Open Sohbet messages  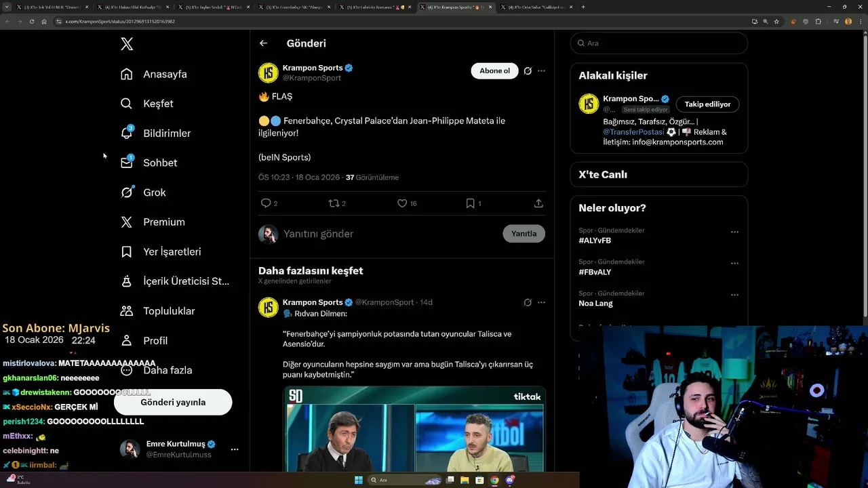pos(149,163)
